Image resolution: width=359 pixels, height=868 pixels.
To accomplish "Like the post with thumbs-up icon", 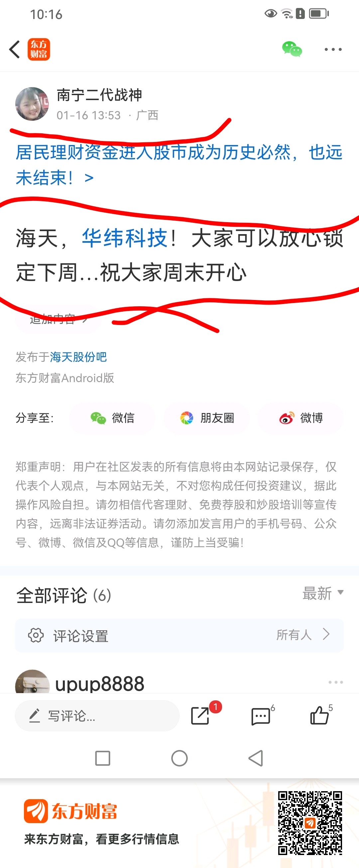I will pyautogui.click(x=319, y=715).
